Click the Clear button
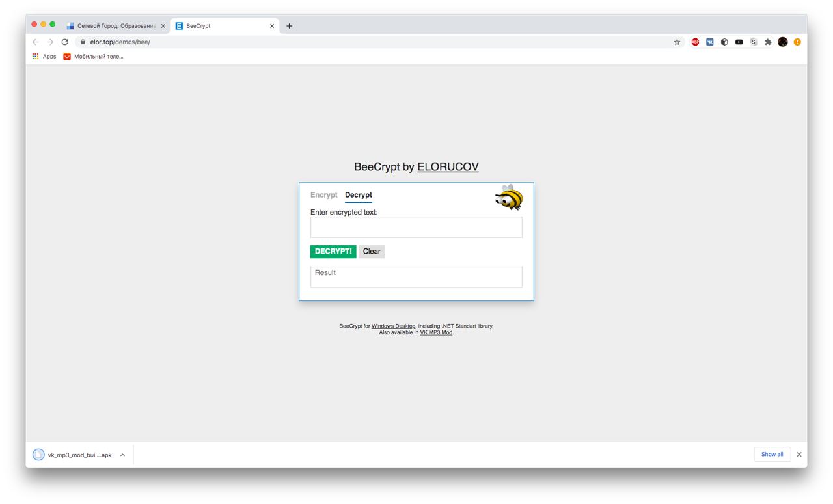833x504 pixels. click(372, 251)
